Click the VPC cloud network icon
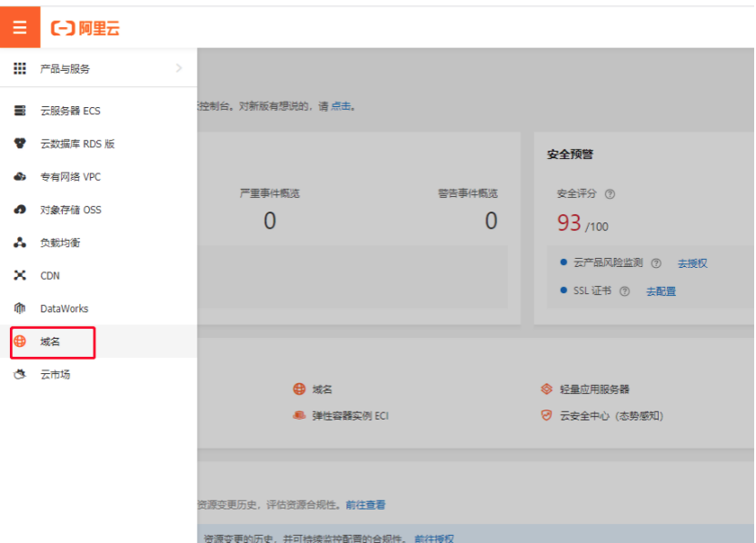Viewport: 756px width, 543px height. 20,176
